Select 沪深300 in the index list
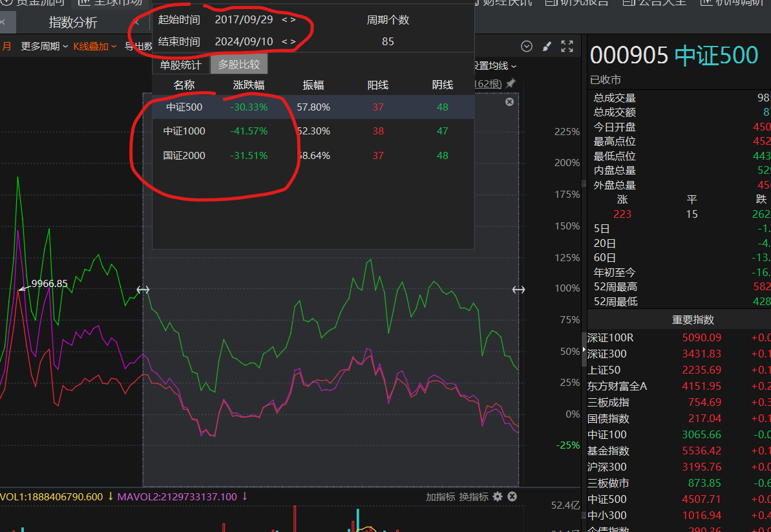 pos(607,467)
